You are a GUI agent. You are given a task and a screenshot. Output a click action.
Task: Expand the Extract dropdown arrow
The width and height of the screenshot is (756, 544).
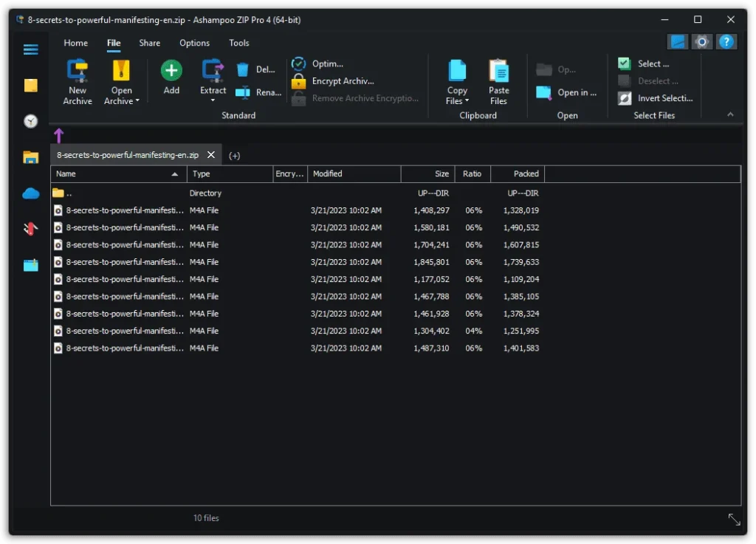tap(213, 100)
